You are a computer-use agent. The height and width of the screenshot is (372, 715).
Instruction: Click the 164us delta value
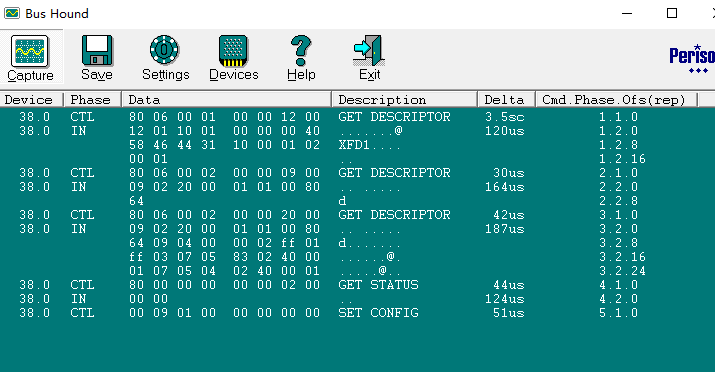[x=504, y=187]
